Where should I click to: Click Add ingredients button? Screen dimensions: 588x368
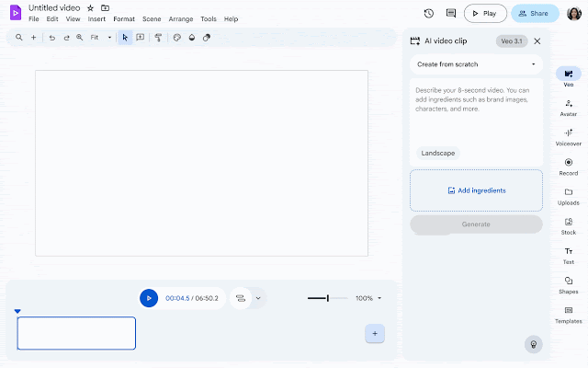pyautogui.click(x=476, y=190)
